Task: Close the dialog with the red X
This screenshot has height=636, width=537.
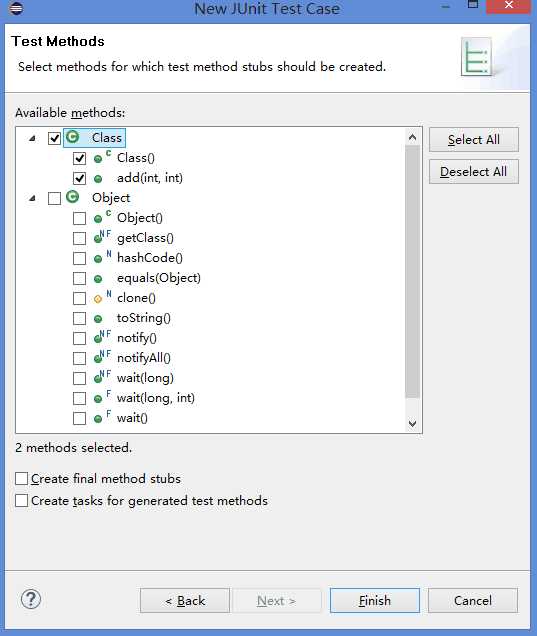Action: coord(509,6)
